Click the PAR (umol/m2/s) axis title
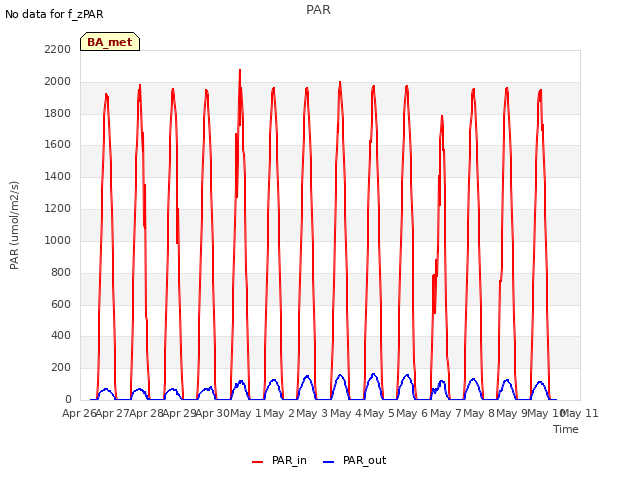This screenshot has width=640, height=480. tap(14, 225)
